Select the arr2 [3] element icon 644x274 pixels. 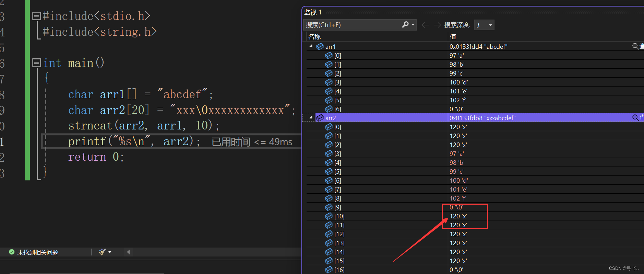coord(329,153)
